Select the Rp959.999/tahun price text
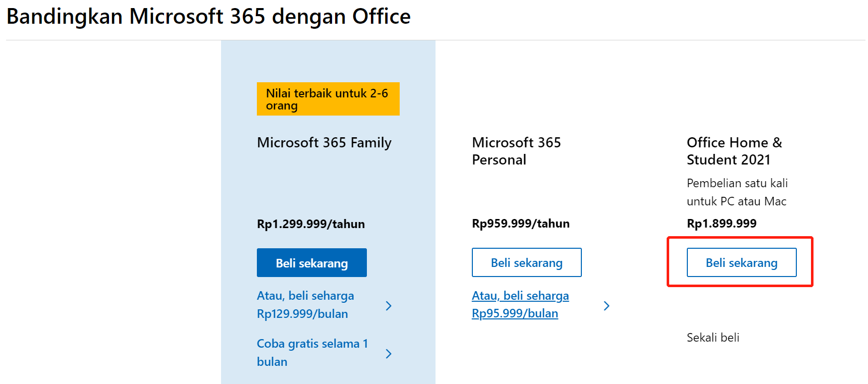 520,224
